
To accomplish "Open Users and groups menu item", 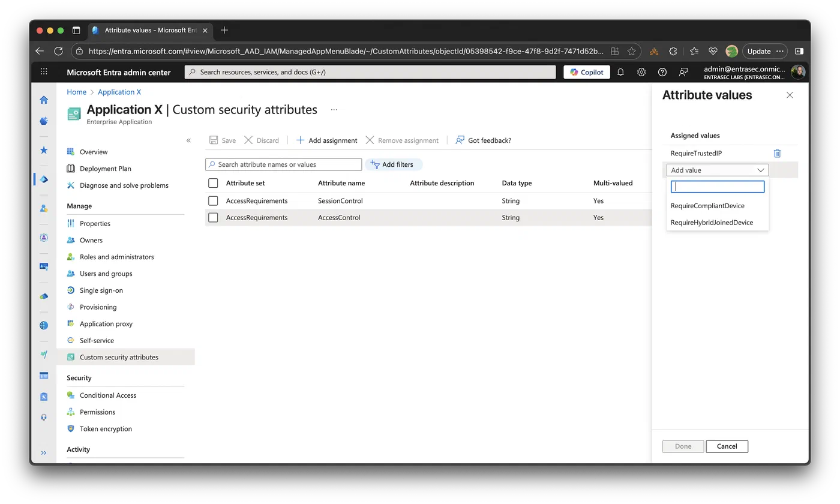I will click(x=106, y=274).
